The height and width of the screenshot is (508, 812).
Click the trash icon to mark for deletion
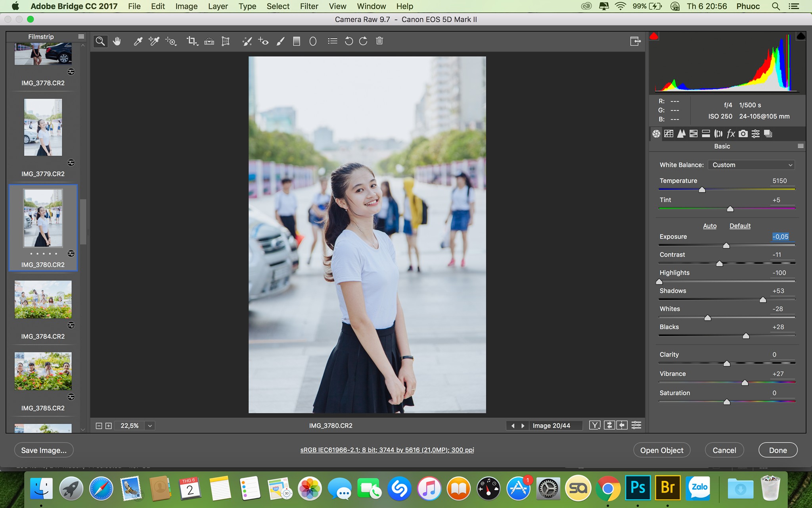[379, 40]
